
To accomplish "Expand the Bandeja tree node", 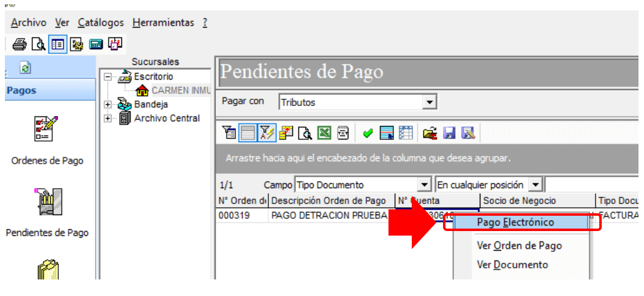I will click(x=108, y=105).
